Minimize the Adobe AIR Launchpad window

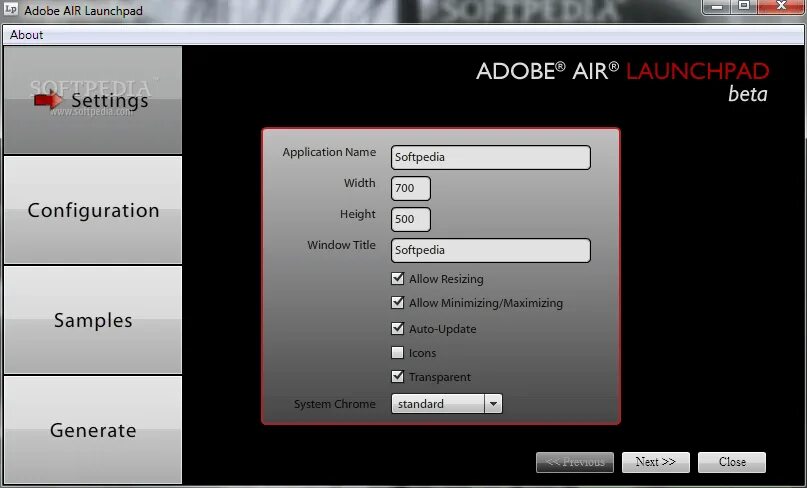click(x=718, y=6)
